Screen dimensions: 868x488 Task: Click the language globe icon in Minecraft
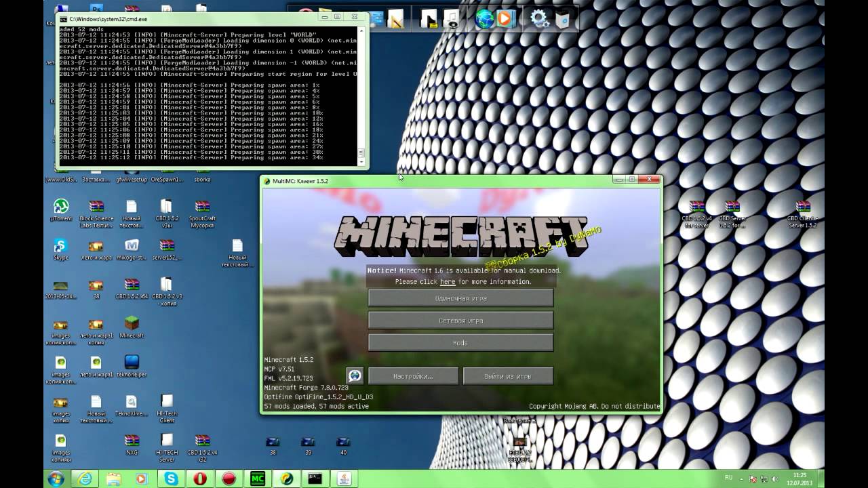point(355,376)
